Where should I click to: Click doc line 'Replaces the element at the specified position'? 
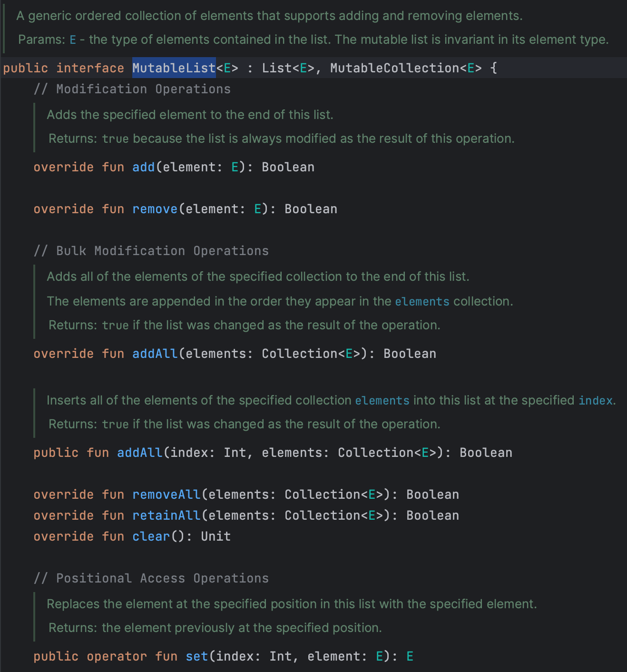pyautogui.click(x=292, y=604)
